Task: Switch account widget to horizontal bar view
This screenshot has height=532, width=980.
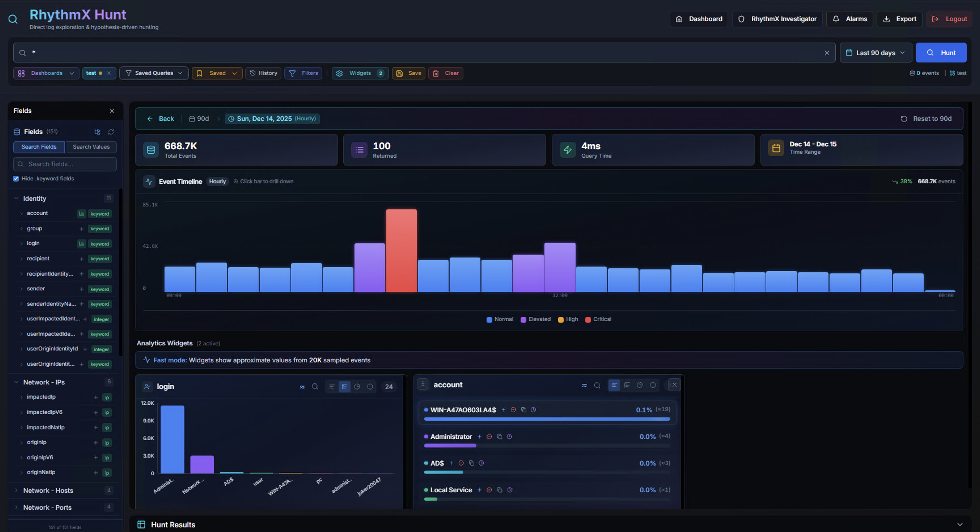Action: (x=627, y=385)
